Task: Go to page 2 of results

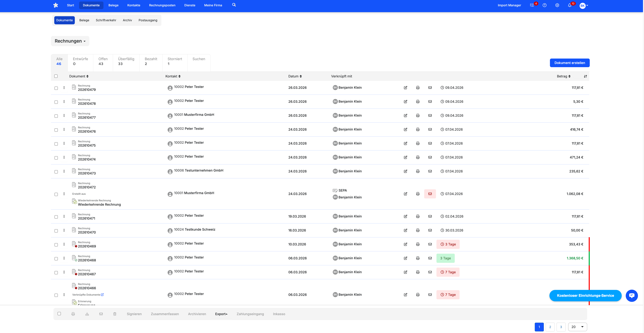Action: (x=550, y=327)
